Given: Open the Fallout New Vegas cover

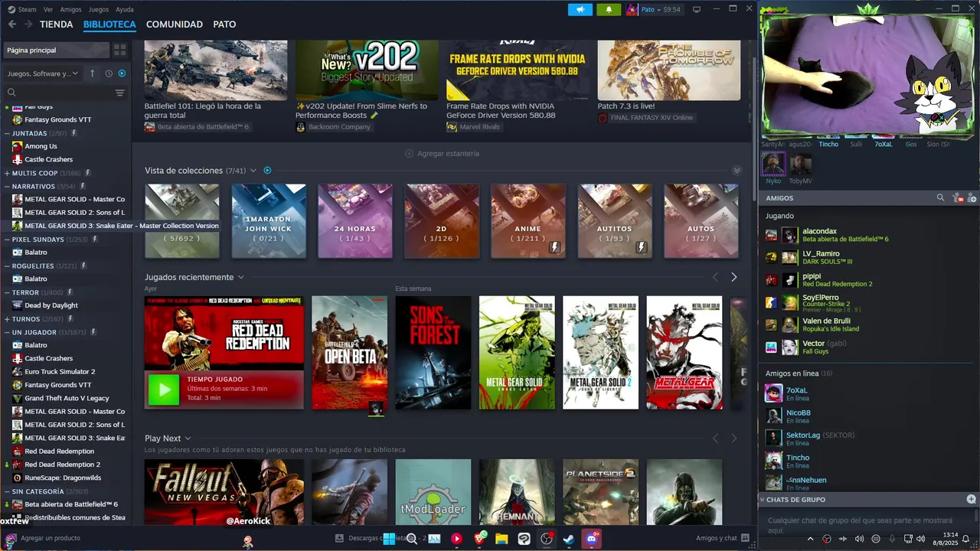Looking at the screenshot, I should coord(224,491).
